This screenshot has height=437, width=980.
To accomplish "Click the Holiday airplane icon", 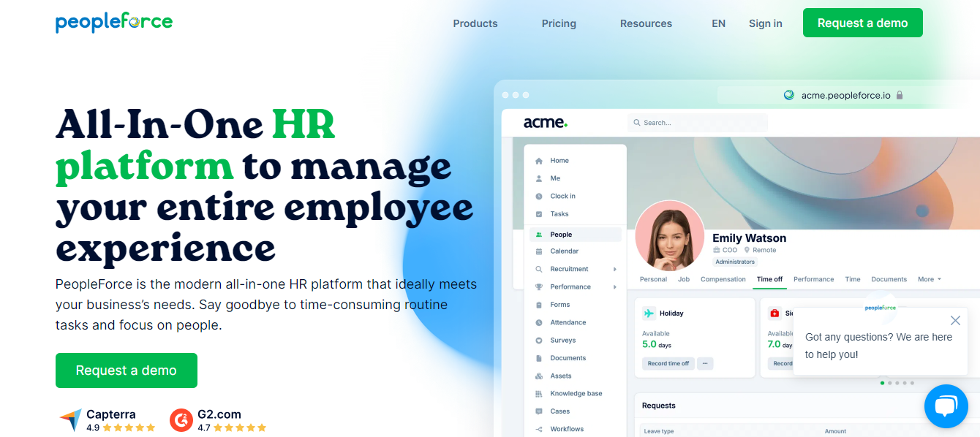I will click(649, 313).
